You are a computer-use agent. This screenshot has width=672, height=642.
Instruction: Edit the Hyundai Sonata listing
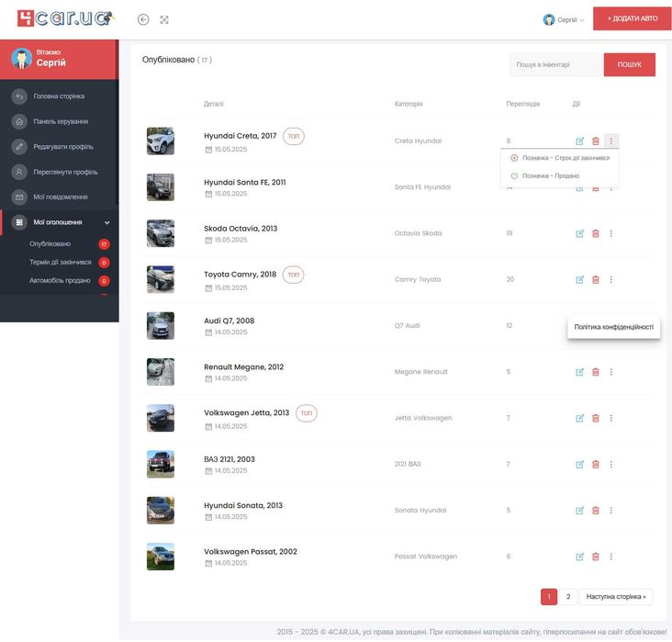(579, 511)
